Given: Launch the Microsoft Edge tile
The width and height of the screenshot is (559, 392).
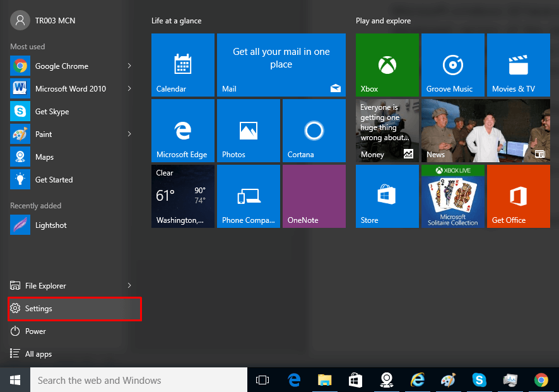Looking at the screenshot, I should pyautogui.click(x=183, y=131).
